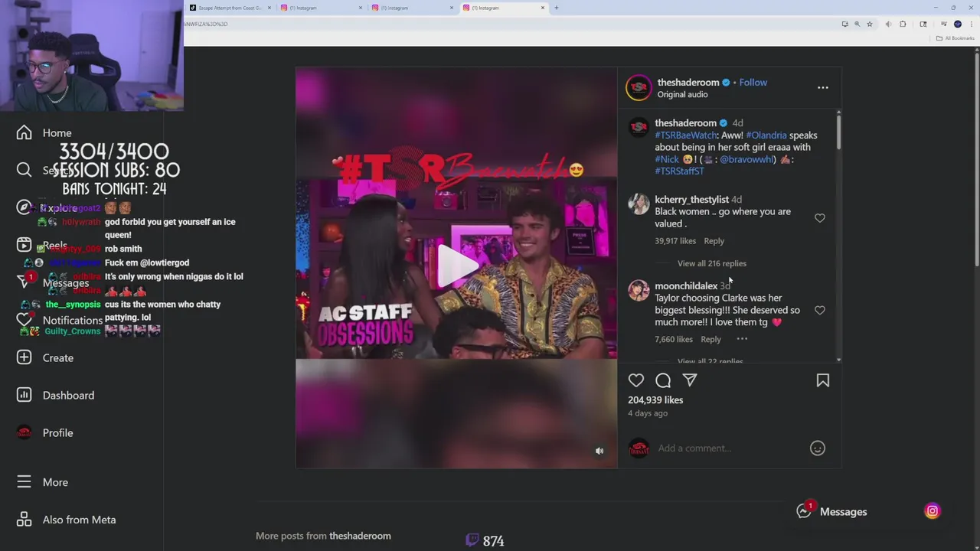Follow theshaderoom account
This screenshot has height=551, width=980.
[753, 82]
